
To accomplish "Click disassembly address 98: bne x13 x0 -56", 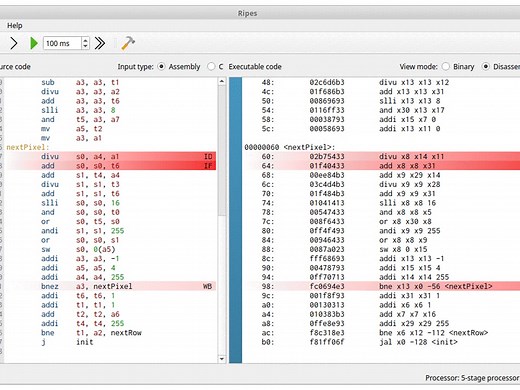I will [x=382, y=286].
